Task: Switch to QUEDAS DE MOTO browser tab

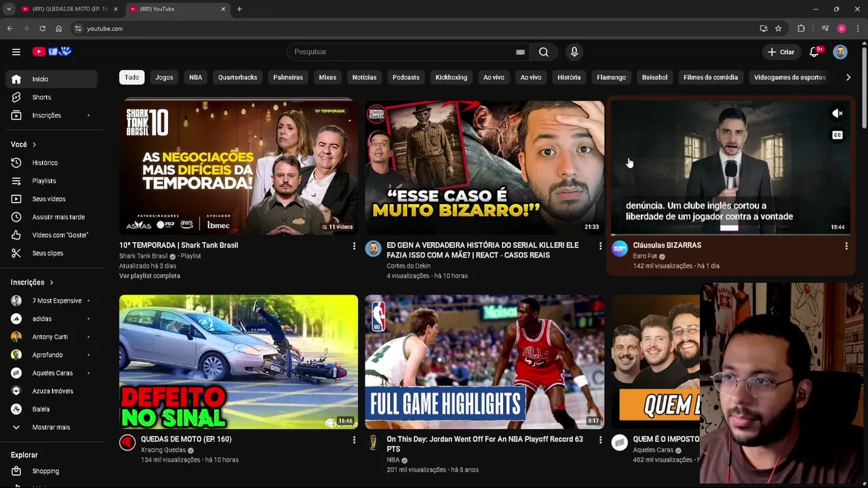Action: (x=69, y=9)
